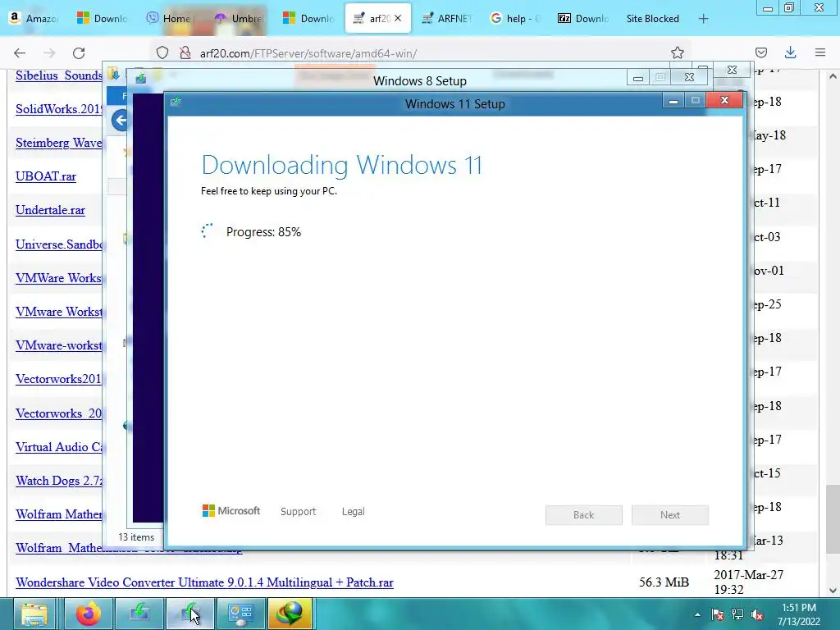Image resolution: width=840 pixels, height=630 pixels.
Task: Select the 2017-Mar-27 19:32 date cell
Action: coord(748,582)
